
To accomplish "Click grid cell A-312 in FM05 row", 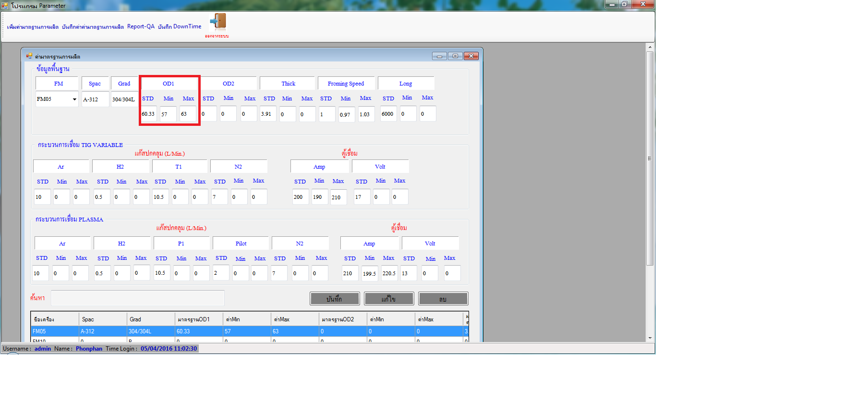I will pos(103,331).
